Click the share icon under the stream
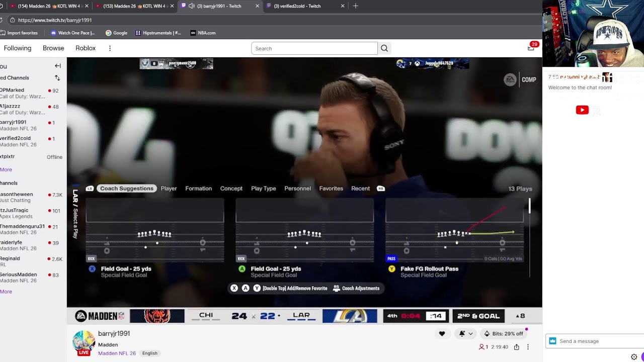 517,347
